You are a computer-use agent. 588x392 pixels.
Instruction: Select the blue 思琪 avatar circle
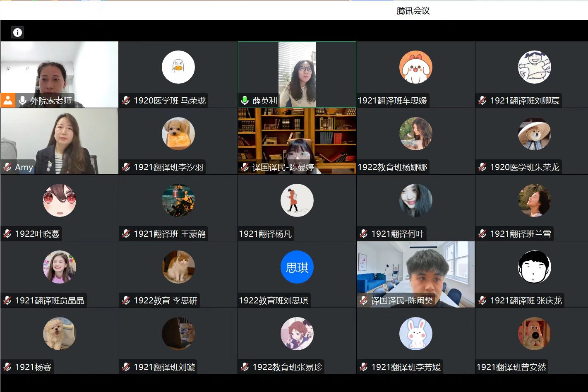tap(297, 267)
